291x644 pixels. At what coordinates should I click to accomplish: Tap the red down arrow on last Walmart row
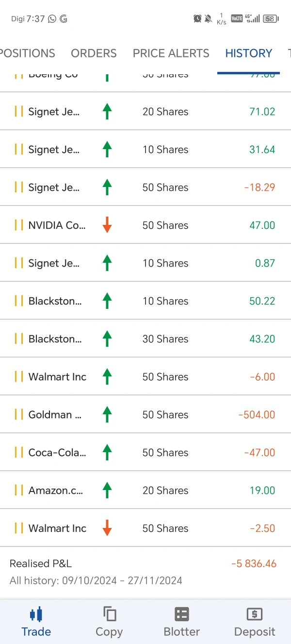tap(107, 528)
